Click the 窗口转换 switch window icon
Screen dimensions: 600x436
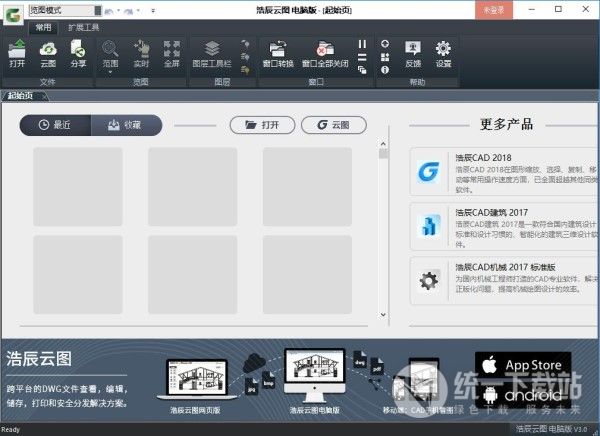[x=278, y=54]
